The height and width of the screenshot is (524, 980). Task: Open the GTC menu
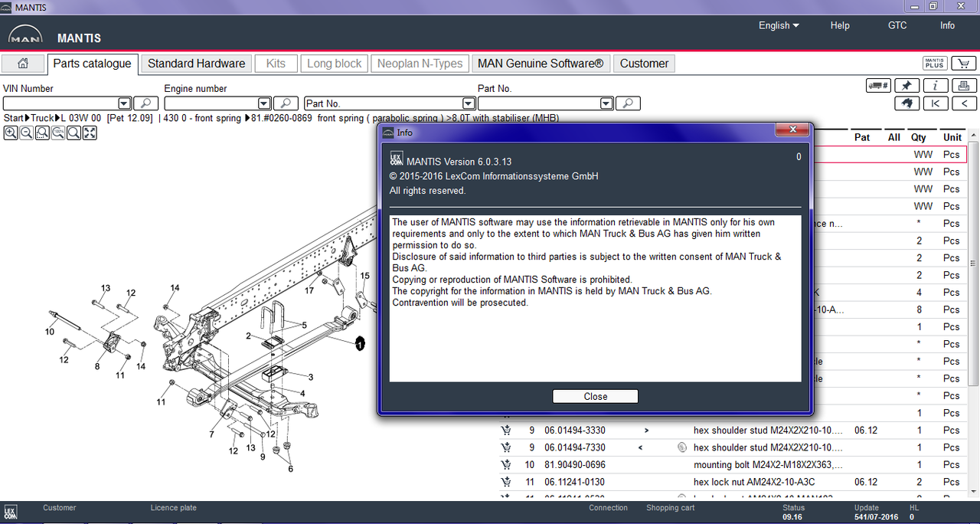click(x=897, y=25)
